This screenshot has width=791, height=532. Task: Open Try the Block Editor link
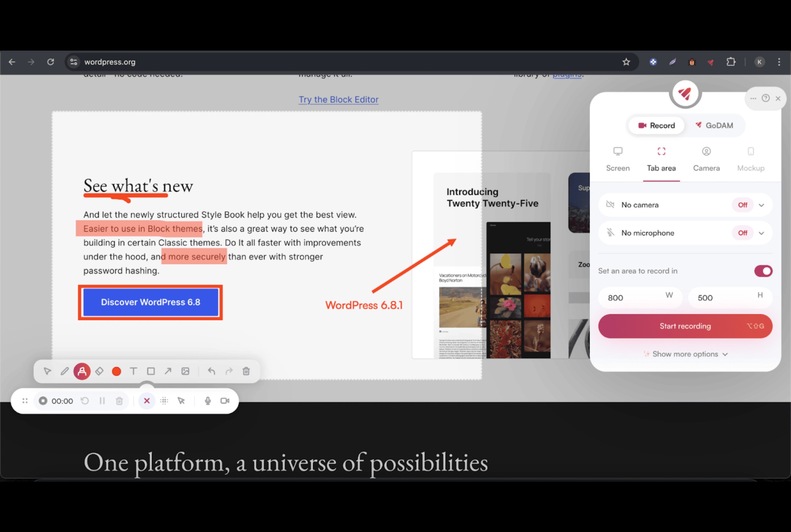click(338, 100)
